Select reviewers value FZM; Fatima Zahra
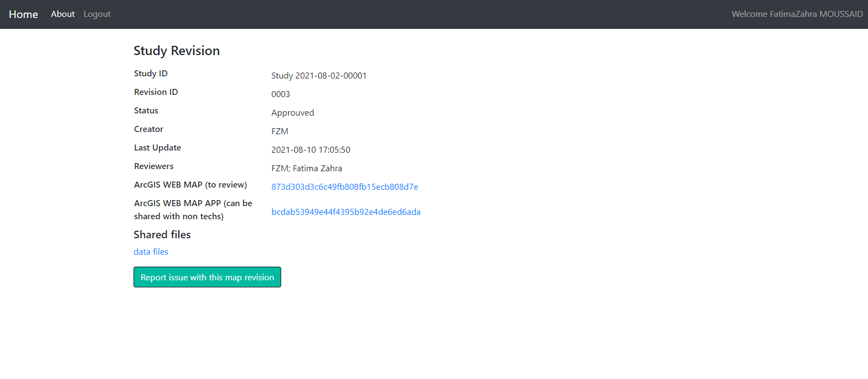The width and height of the screenshot is (868, 379). coord(307,168)
